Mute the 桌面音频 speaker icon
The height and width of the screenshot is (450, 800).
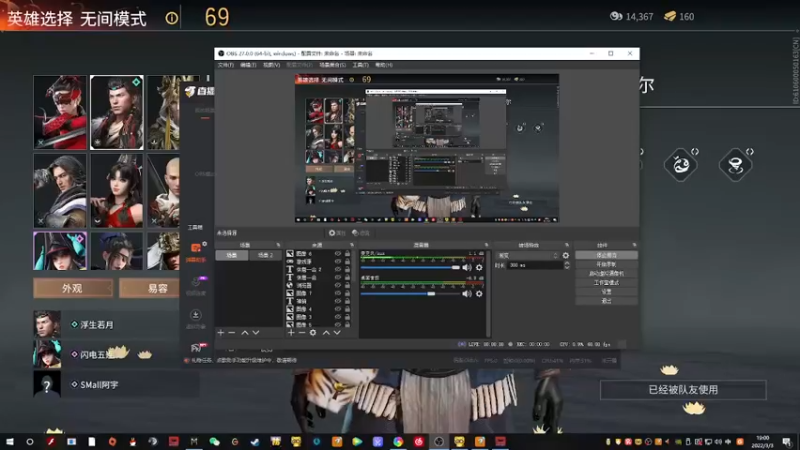(467, 294)
